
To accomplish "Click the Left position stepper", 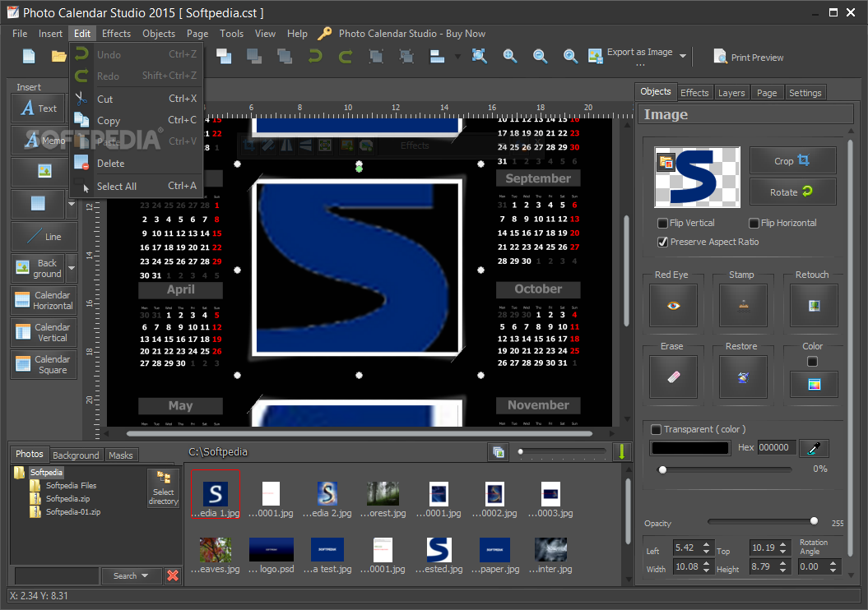I will (706, 548).
